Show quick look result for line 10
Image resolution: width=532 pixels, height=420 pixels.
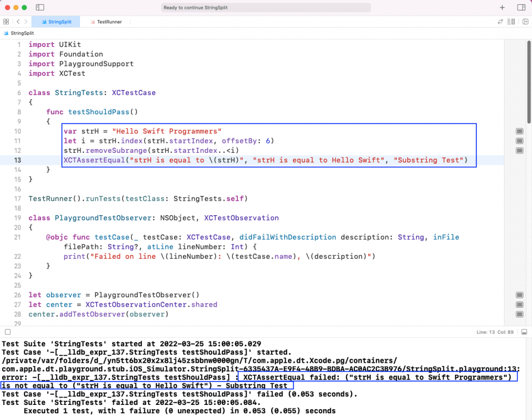[x=519, y=131]
